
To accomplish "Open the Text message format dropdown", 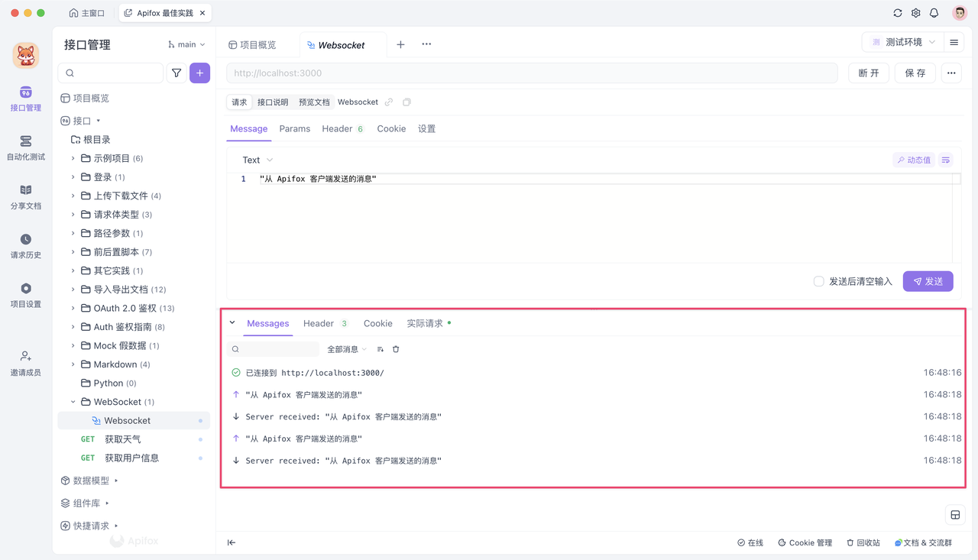I will (257, 160).
